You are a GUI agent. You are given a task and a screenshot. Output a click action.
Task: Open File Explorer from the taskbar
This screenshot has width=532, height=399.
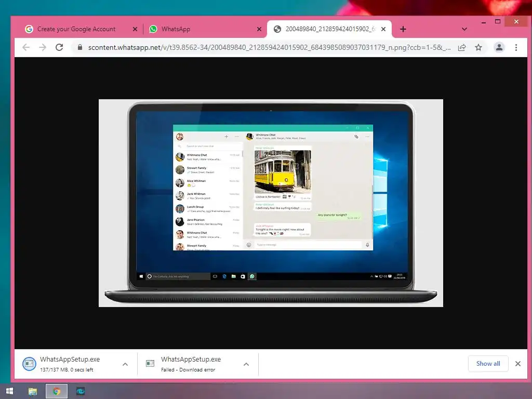(x=33, y=391)
